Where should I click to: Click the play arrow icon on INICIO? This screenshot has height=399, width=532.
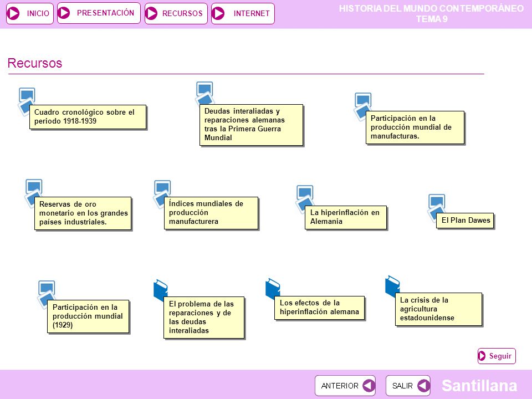coord(14,13)
